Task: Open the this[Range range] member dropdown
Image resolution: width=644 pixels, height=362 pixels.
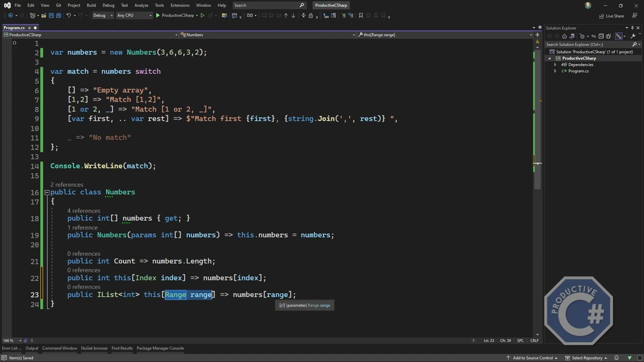Action: (x=445, y=35)
